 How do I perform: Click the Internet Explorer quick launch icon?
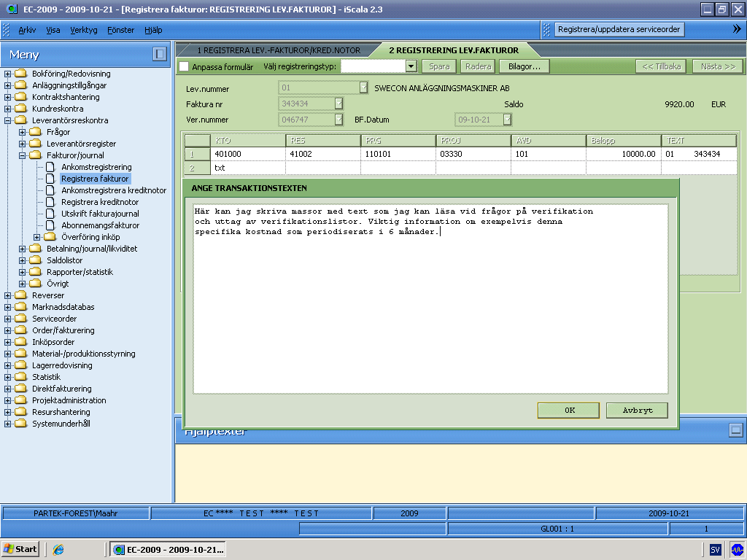[58, 550]
